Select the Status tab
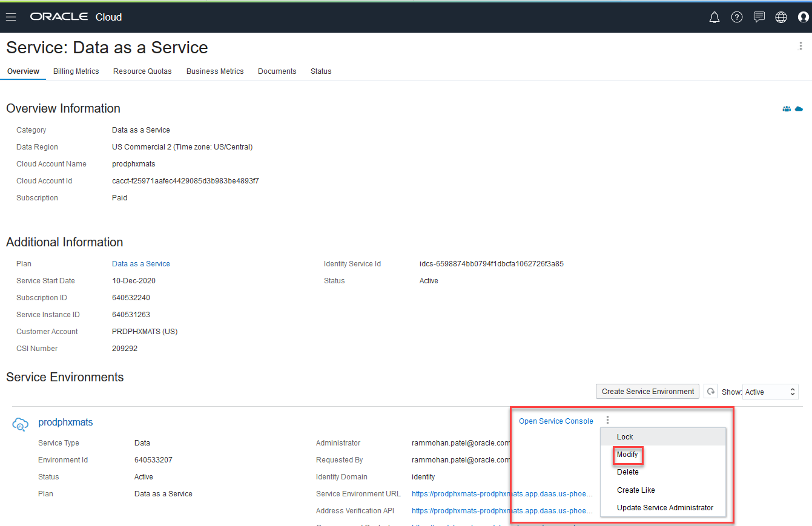This screenshot has height=526, width=812. point(321,71)
